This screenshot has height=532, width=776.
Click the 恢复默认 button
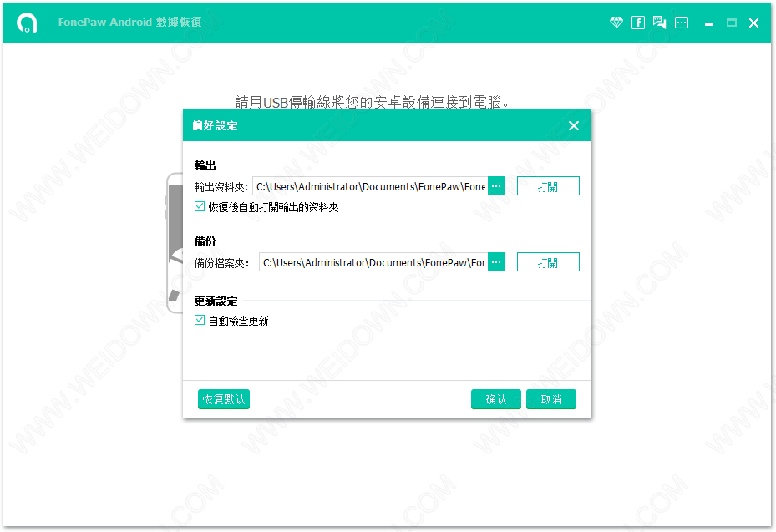click(x=224, y=399)
